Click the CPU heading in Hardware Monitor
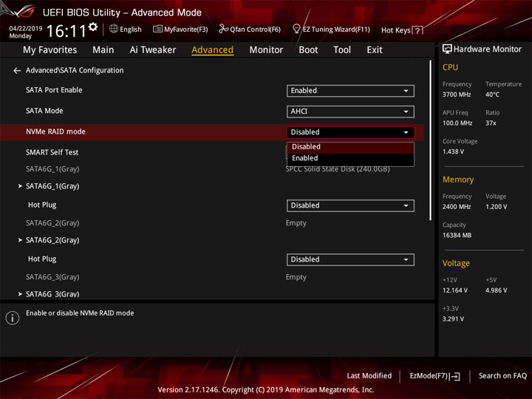Screen dimensions: 532x399 pyautogui.click(x=450, y=67)
